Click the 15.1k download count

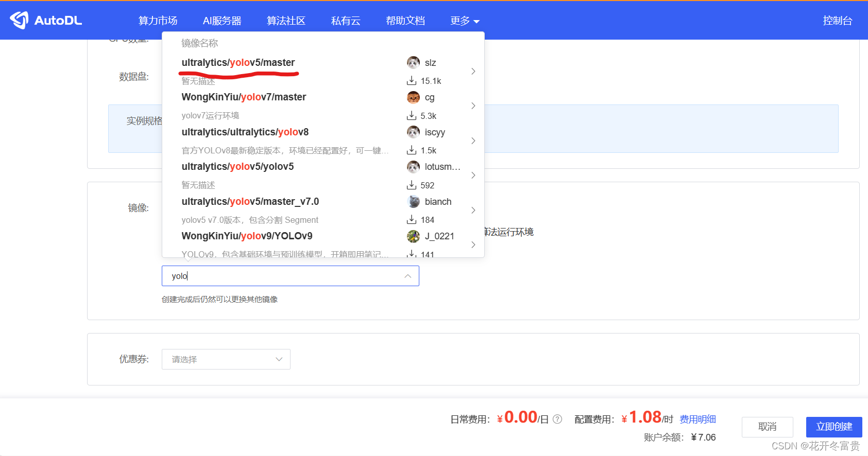coord(431,81)
